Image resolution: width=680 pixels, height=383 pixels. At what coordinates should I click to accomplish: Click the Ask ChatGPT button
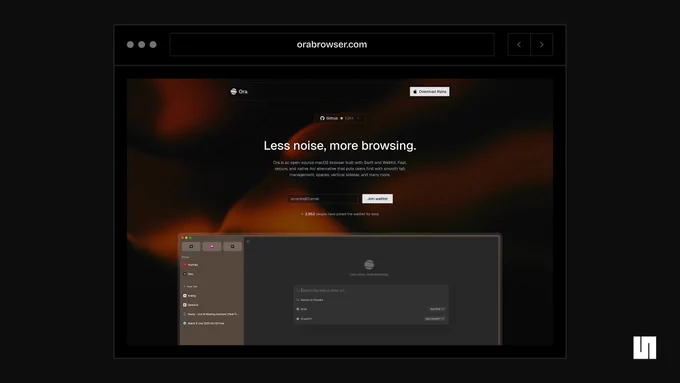pos(435,319)
